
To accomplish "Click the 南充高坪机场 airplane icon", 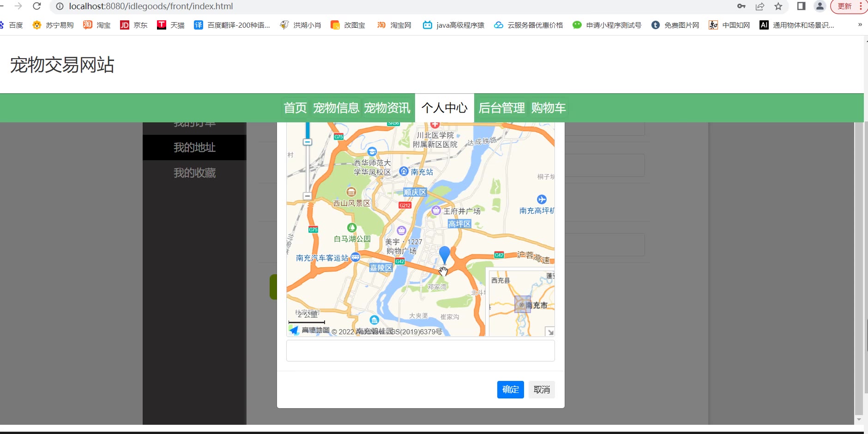I will (x=542, y=199).
